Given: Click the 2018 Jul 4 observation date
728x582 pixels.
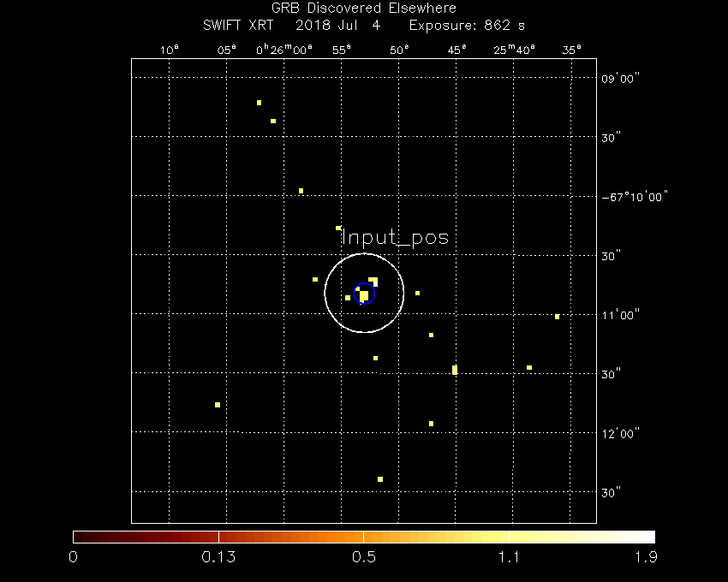Looking at the screenshot, I should (x=337, y=26).
